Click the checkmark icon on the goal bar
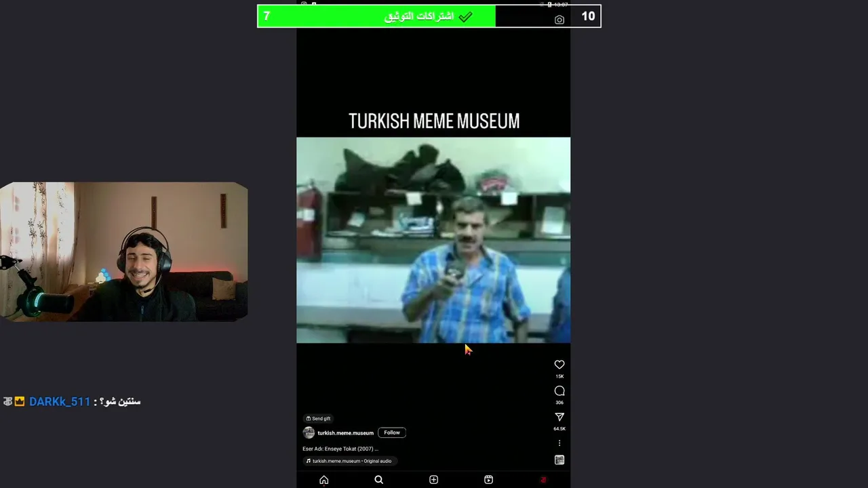Image resolution: width=868 pixels, height=488 pixels. [x=465, y=17]
